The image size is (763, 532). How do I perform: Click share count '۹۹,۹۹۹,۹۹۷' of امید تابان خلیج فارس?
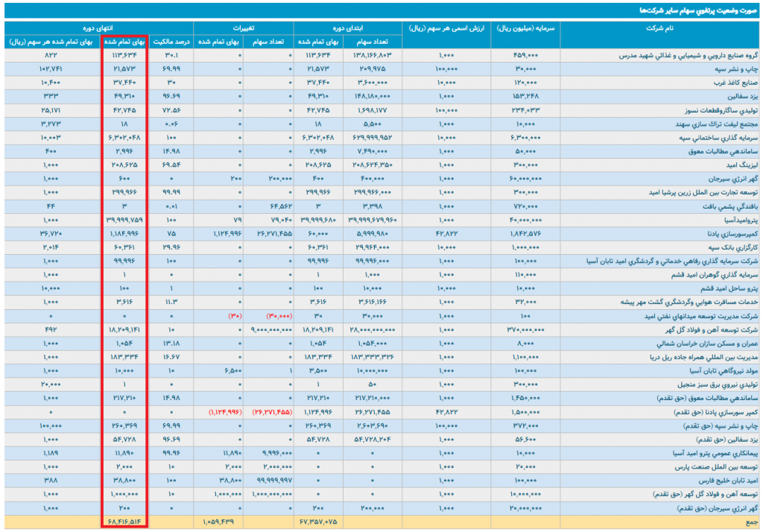pyautogui.click(x=274, y=480)
